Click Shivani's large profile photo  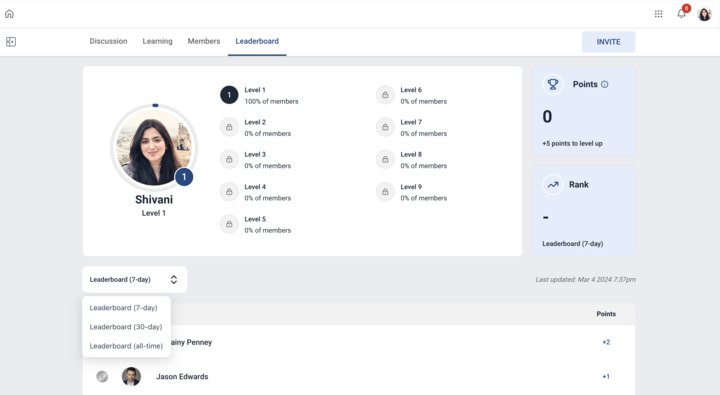click(154, 147)
